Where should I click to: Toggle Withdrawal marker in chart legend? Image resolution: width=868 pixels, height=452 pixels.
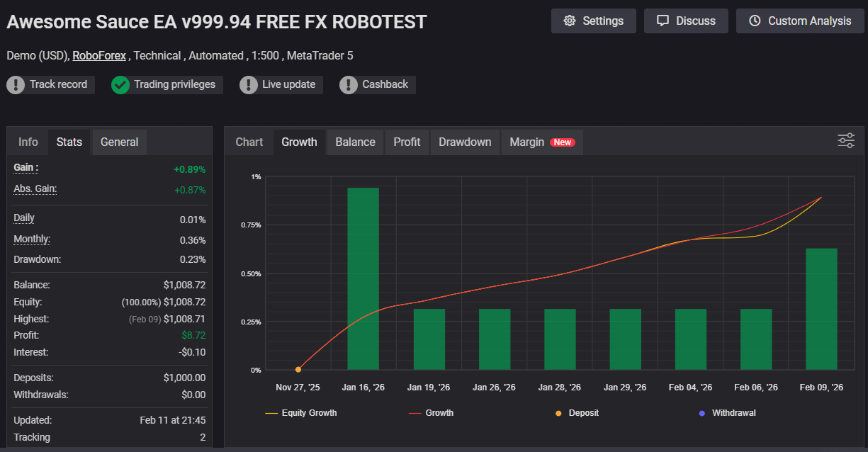pos(726,412)
